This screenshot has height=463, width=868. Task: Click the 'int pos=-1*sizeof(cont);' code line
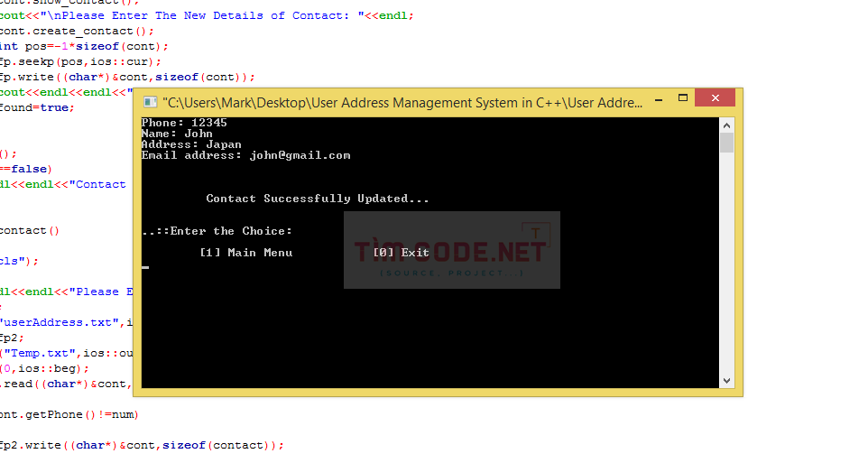point(84,47)
